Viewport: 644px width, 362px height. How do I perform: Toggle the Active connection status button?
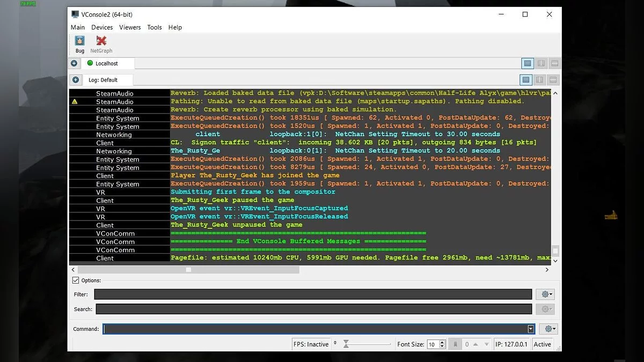[x=542, y=344]
